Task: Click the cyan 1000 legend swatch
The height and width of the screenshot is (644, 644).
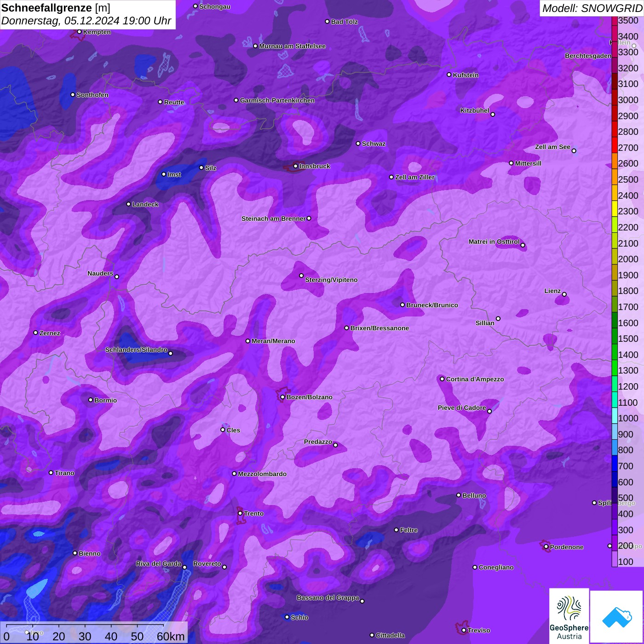Action: click(x=615, y=415)
